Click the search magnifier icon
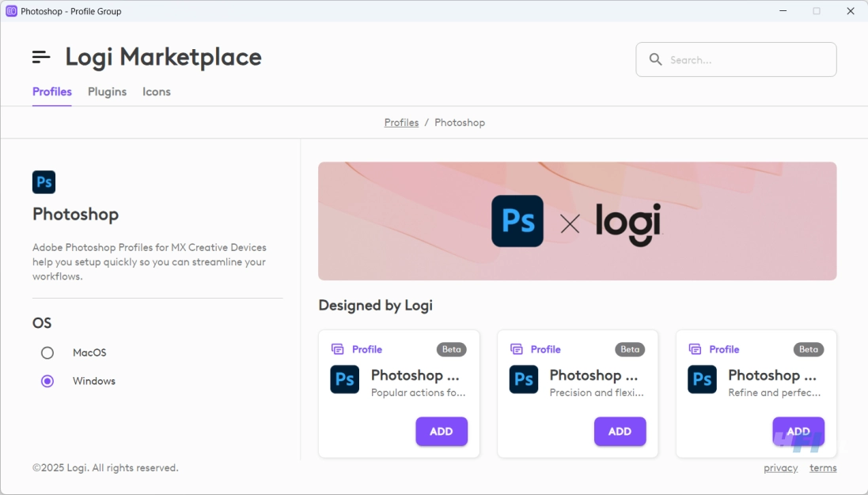 [x=655, y=59]
